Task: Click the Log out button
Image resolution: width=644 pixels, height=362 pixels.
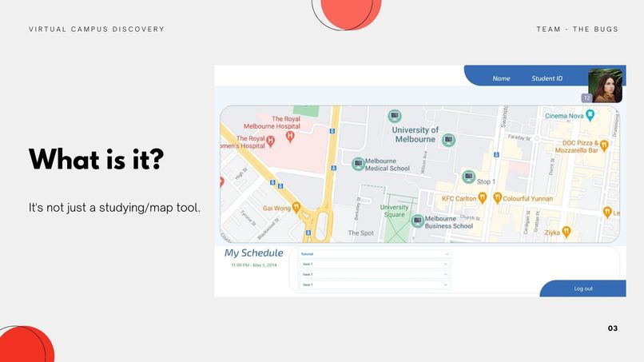Action: [582, 288]
